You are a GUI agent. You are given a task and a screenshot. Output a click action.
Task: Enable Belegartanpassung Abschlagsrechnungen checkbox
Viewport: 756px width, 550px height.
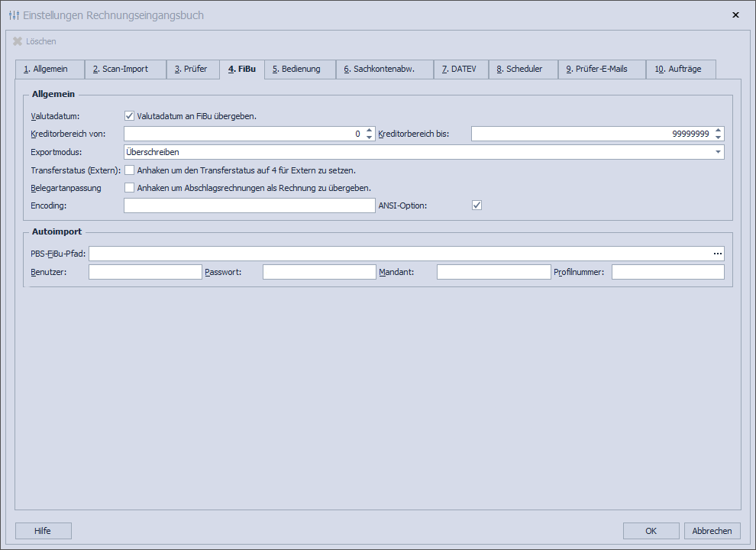pyautogui.click(x=129, y=188)
